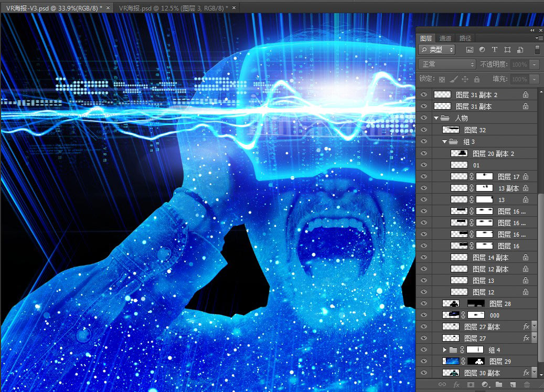Click mask link chain on 图层 29
The height and width of the screenshot is (392, 544).
463,362
